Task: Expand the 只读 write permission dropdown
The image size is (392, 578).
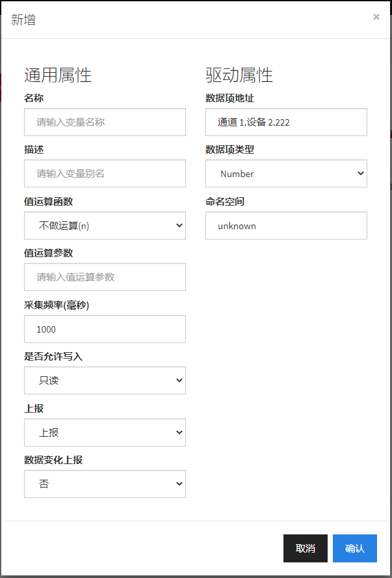Action: (105, 381)
